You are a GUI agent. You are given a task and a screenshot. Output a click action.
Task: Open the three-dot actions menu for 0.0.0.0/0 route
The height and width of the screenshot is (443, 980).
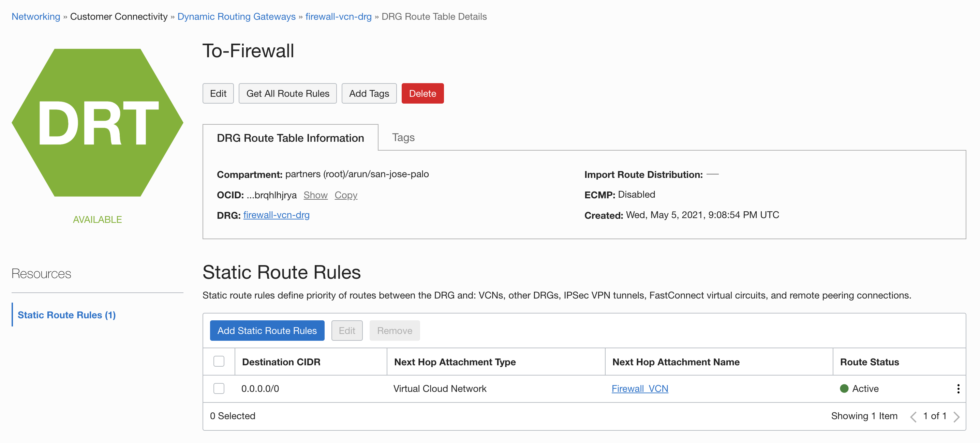(x=957, y=388)
